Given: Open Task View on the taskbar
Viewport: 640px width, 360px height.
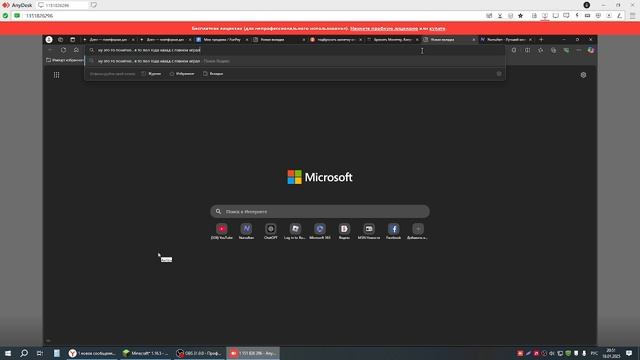Looking at the screenshot, I should 40,353.
